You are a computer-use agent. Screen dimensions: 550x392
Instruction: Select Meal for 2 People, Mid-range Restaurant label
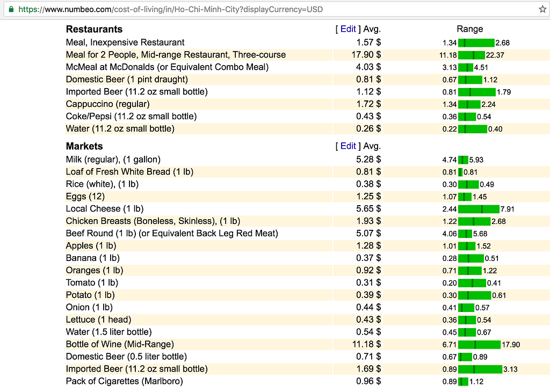pos(176,55)
